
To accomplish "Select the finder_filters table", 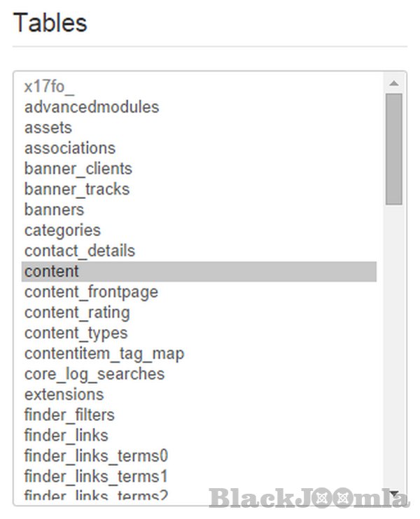I will click(69, 415).
